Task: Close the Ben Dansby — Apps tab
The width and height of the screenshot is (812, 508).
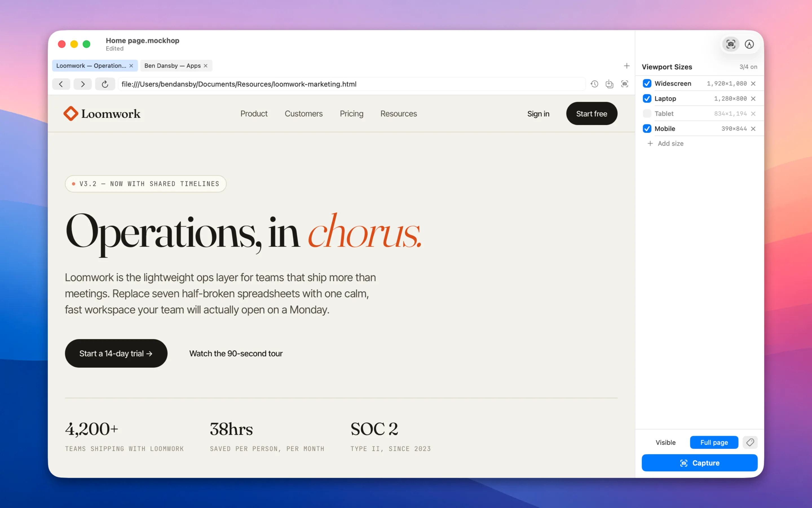Action: (206, 66)
